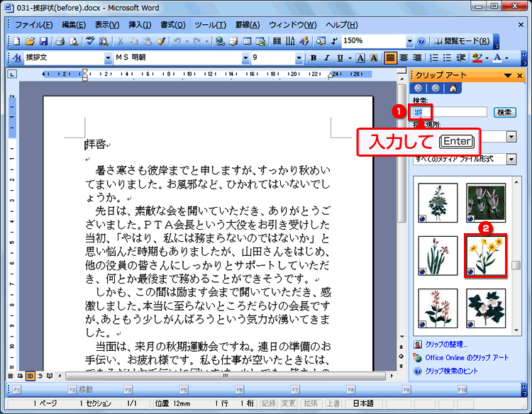
Task: Center the paragraph text
Action: [x=404, y=58]
